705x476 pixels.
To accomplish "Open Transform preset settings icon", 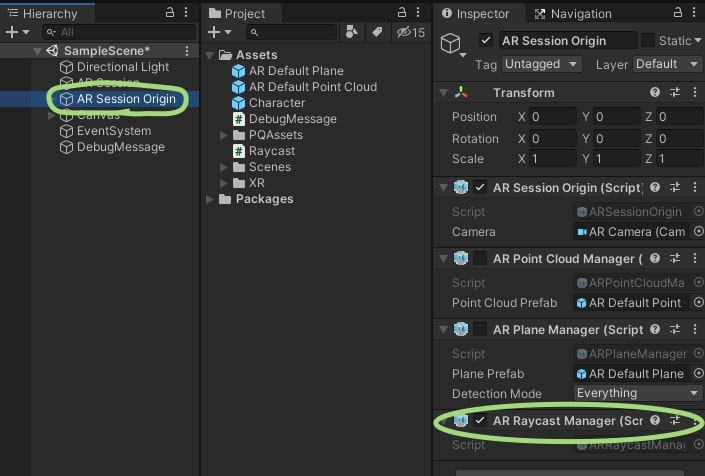I will 675,92.
